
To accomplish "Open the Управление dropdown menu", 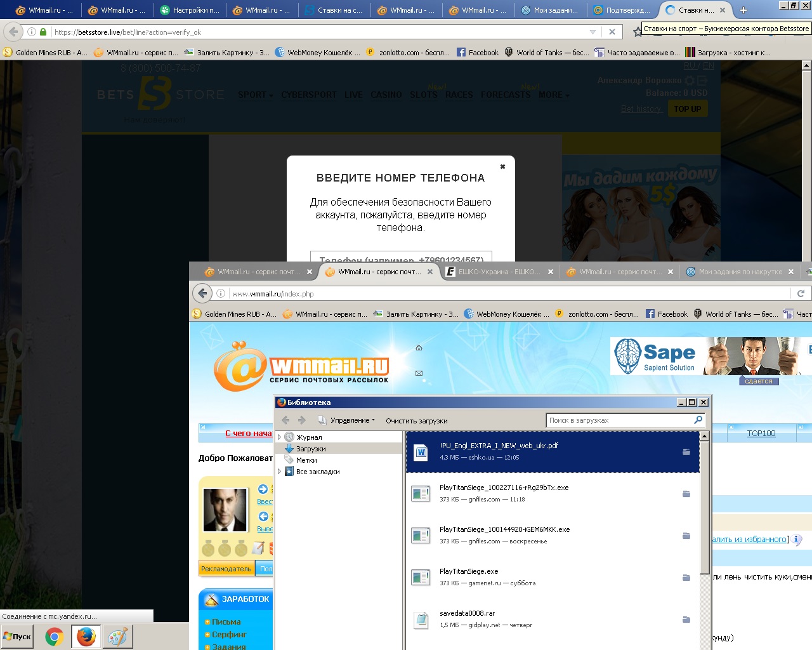I will point(346,420).
